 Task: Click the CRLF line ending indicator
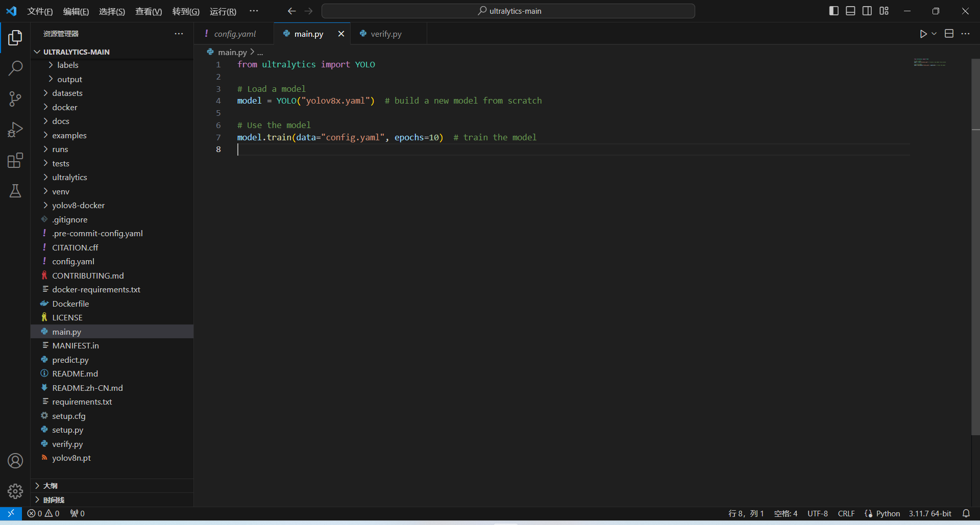pyautogui.click(x=846, y=513)
